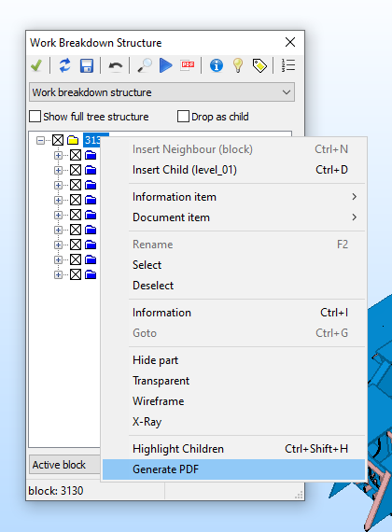Viewport: 392px width, 532px height.
Task: Click the light bulb toolbar icon
Action: 238,65
